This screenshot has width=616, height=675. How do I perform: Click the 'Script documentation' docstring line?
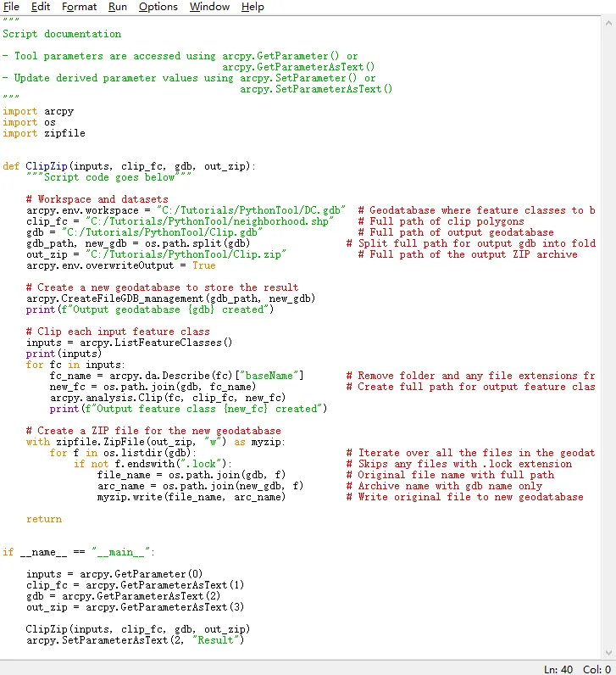(62, 34)
